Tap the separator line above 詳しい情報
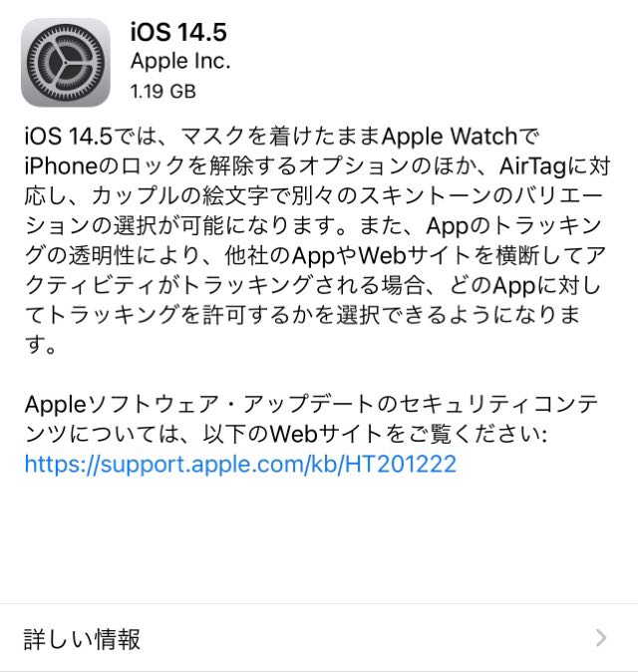The image size is (638, 672). [x=319, y=604]
